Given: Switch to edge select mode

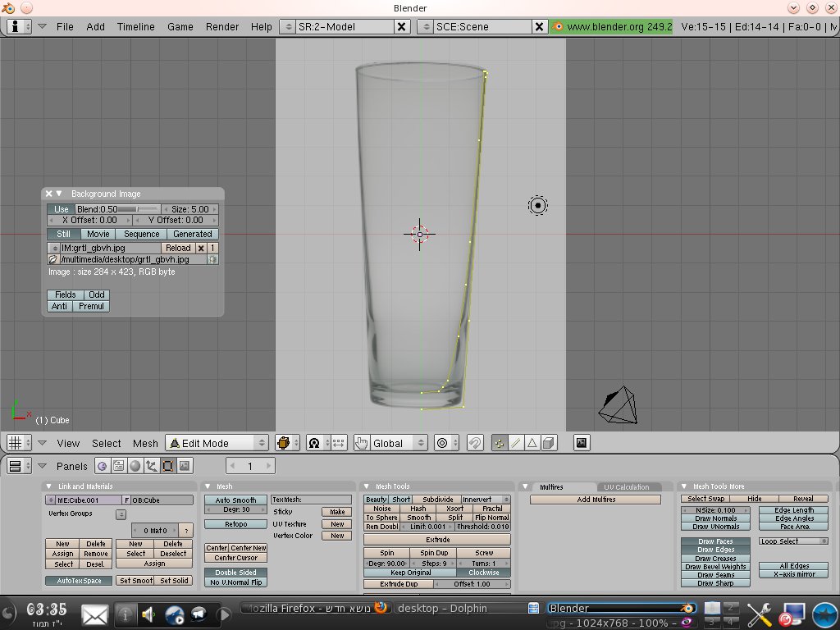Looking at the screenshot, I should (515, 443).
